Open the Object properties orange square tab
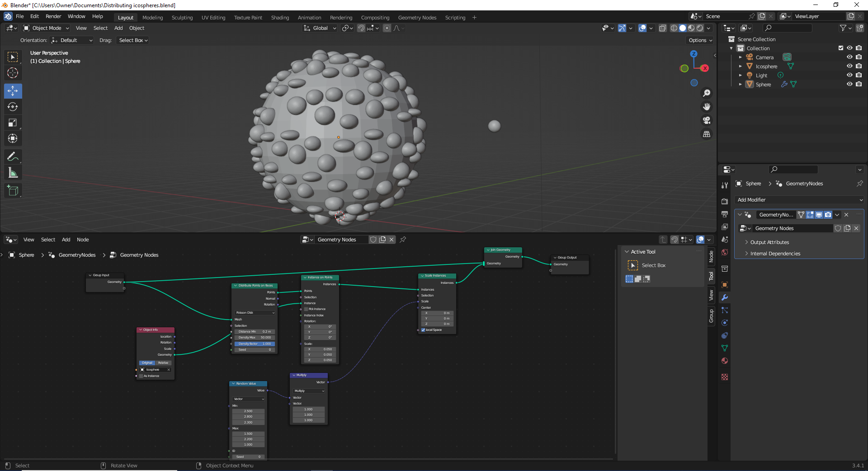Viewport: 868px width, 471px height. point(725,285)
